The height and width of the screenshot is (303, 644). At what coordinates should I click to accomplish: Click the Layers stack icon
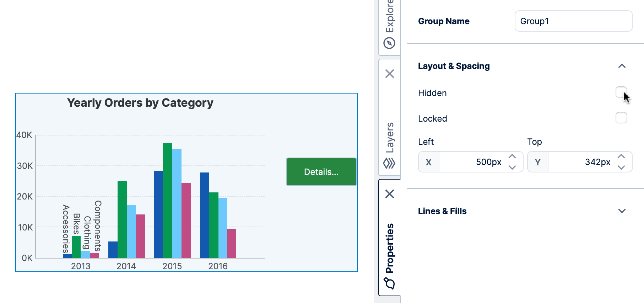coord(389,164)
